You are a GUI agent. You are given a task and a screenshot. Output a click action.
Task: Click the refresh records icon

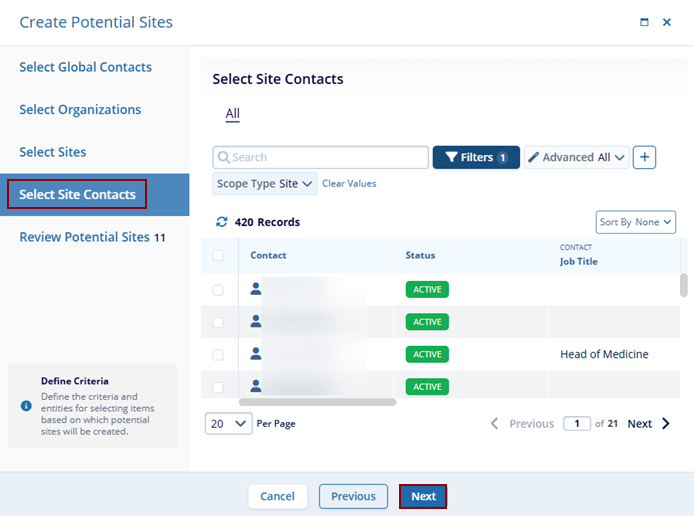pos(221,222)
